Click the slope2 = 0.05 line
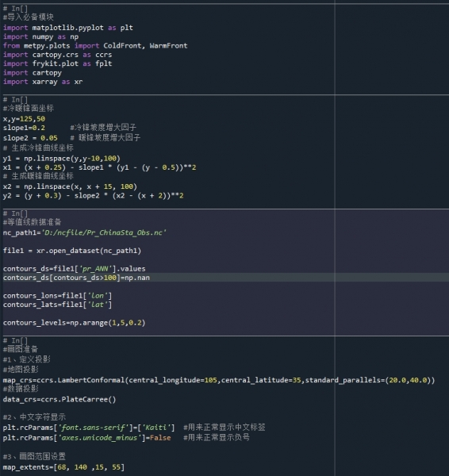This screenshot has height=476, width=449. coord(30,138)
